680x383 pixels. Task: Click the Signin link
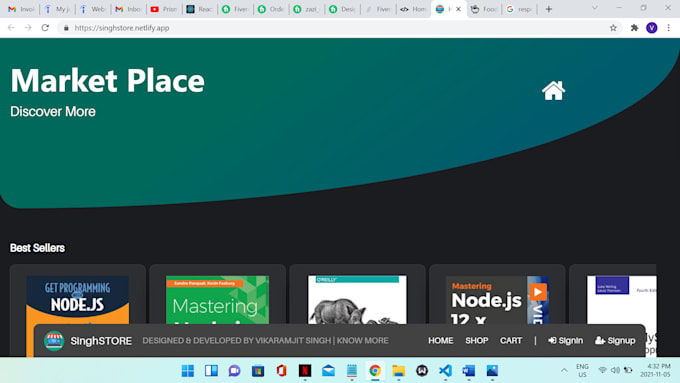click(x=566, y=341)
